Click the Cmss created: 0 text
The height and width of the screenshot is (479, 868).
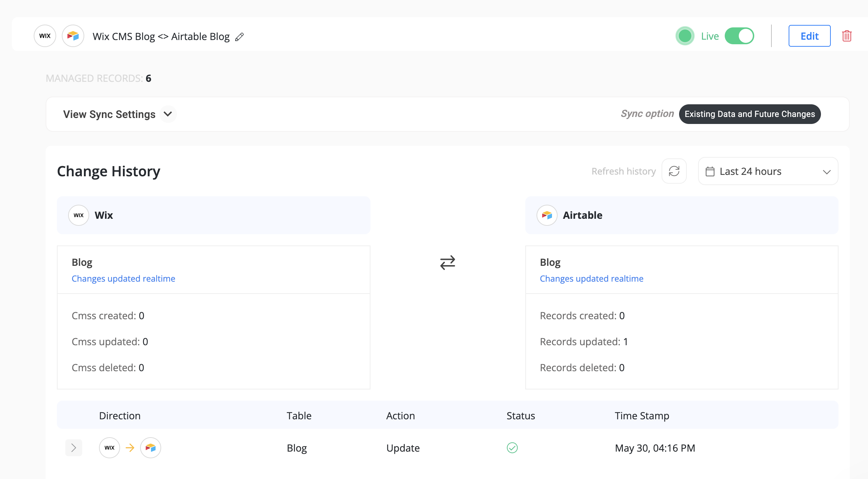(x=108, y=316)
